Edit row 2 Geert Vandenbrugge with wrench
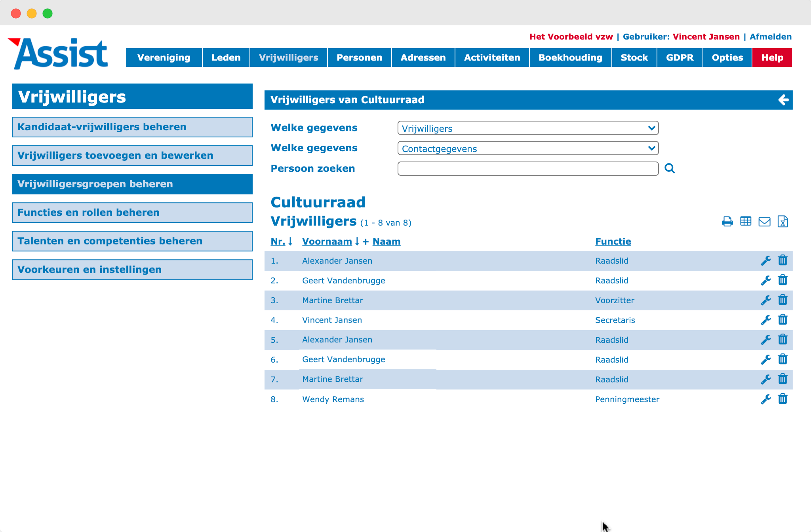The height and width of the screenshot is (532, 811). [766, 280]
